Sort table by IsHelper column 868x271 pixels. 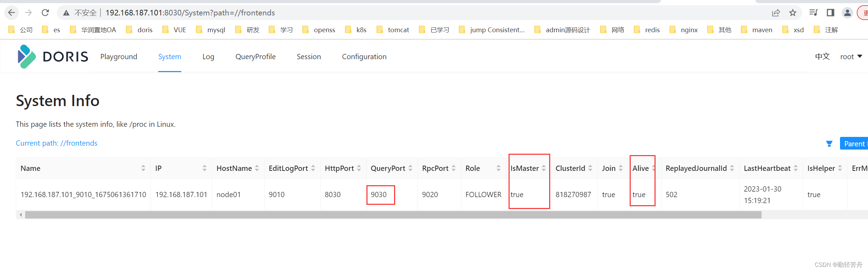coord(840,168)
